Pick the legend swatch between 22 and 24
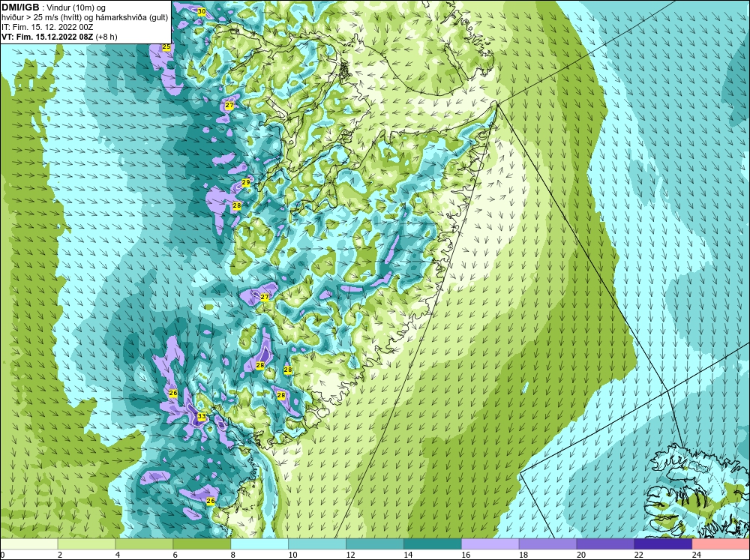 (664, 544)
